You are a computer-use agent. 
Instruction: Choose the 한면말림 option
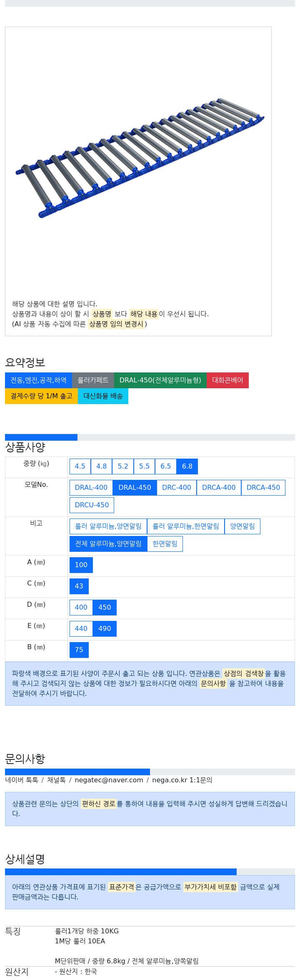165,544
